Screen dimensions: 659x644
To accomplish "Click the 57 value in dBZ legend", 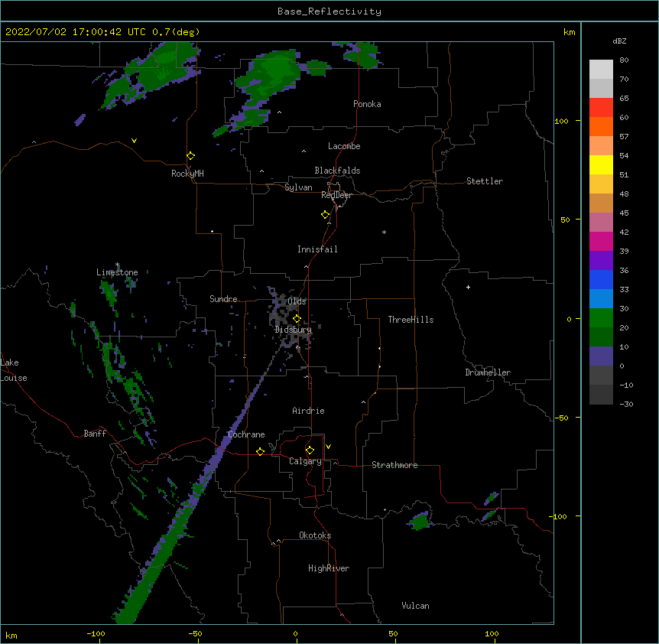I will 624,137.
